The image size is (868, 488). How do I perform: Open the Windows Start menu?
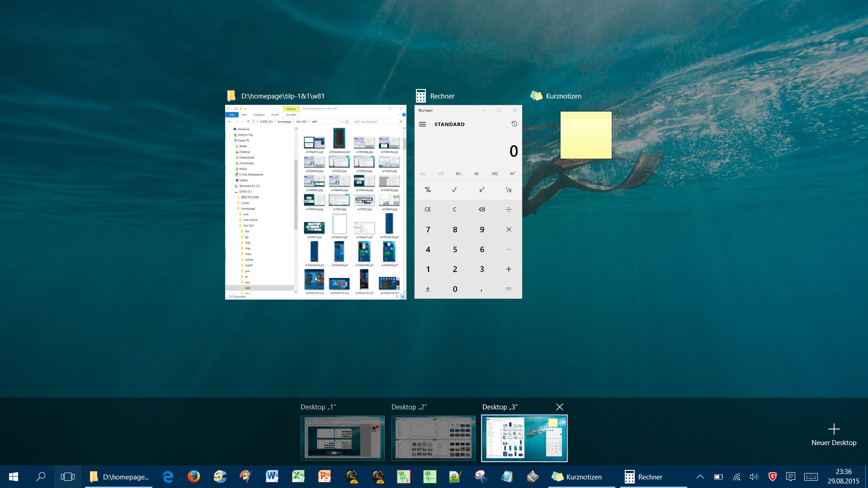[14, 477]
